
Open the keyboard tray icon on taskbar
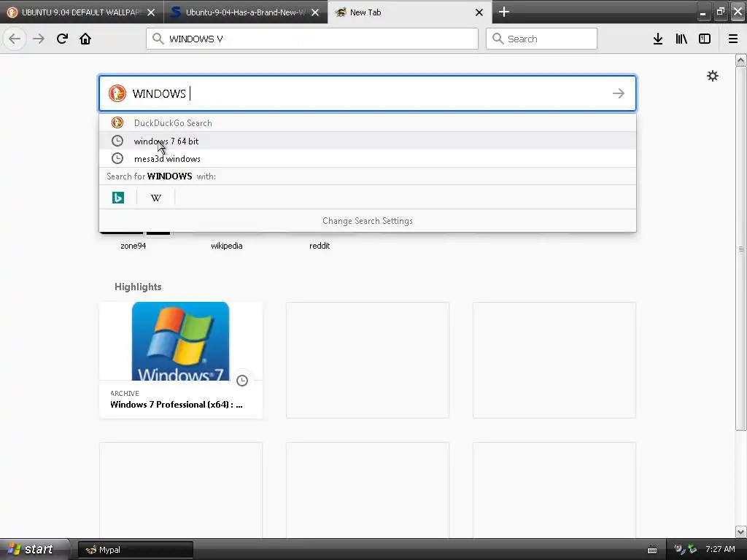pos(652,550)
